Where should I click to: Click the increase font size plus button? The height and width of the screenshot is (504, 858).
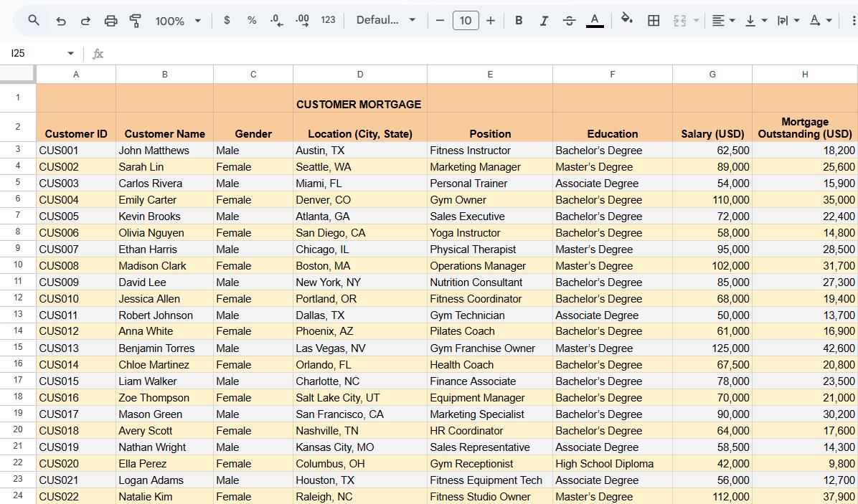491,21
